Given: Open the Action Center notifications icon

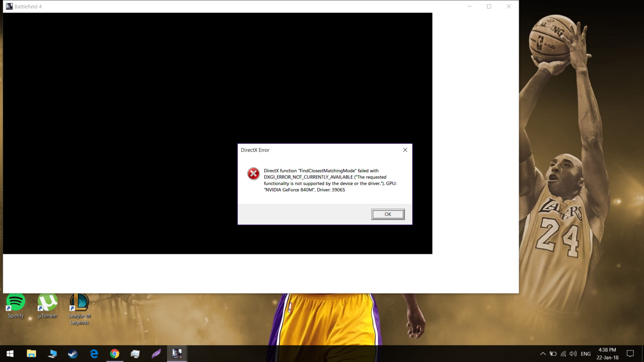Looking at the screenshot, I should (x=630, y=354).
